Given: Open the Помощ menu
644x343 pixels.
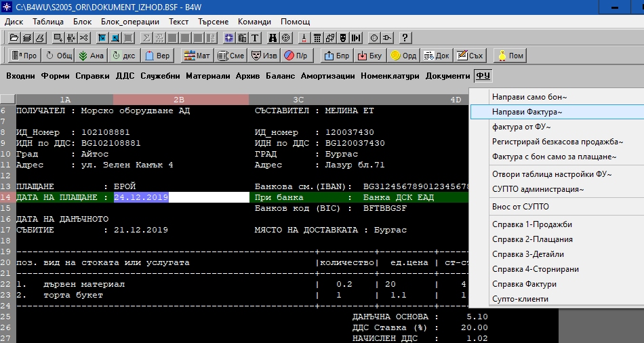Looking at the screenshot, I should 295,22.
